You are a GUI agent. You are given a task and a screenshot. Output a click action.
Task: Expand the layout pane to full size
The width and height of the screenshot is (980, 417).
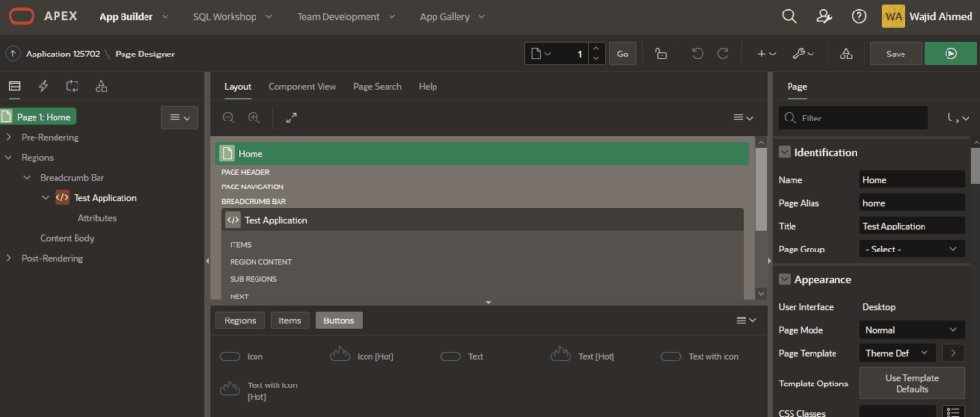(291, 118)
